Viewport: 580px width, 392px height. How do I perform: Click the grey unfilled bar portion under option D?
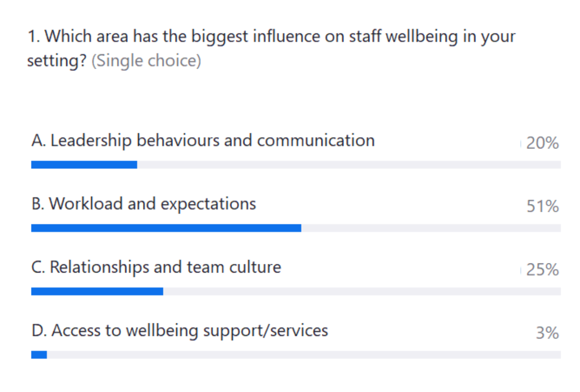coord(304,355)
